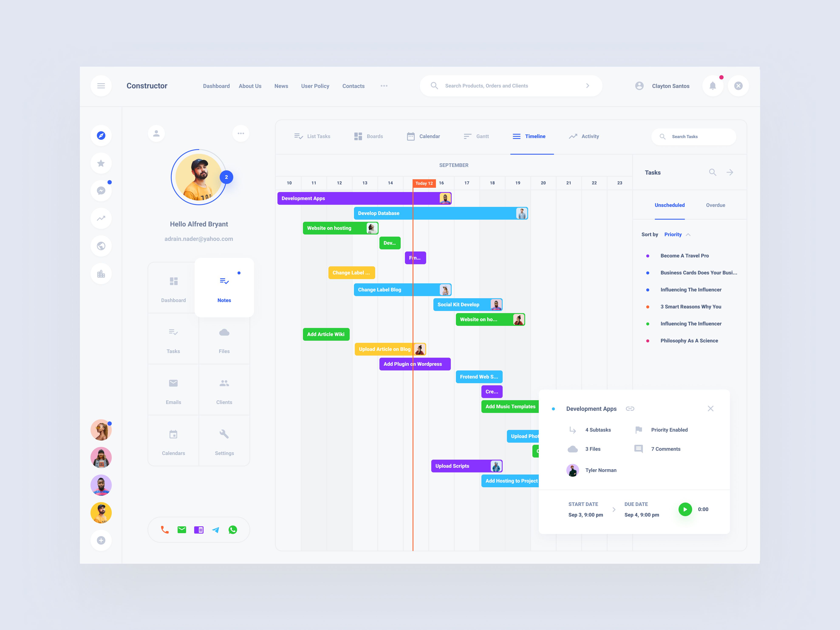Expand the three-dot menu on profile card
The image size is (840, 630).
pyautogui.click(x=241, y=133)
